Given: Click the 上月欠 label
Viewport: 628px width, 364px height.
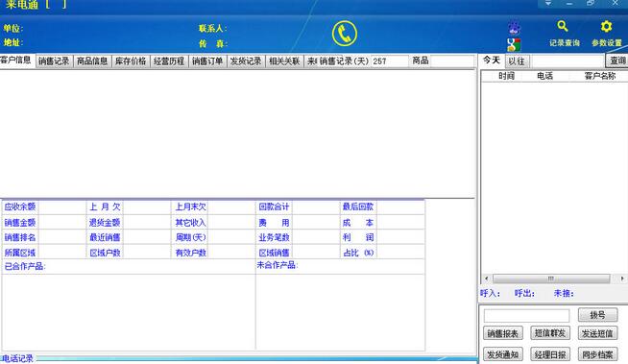Looking at the screenshot, I should tap(105, 206).
